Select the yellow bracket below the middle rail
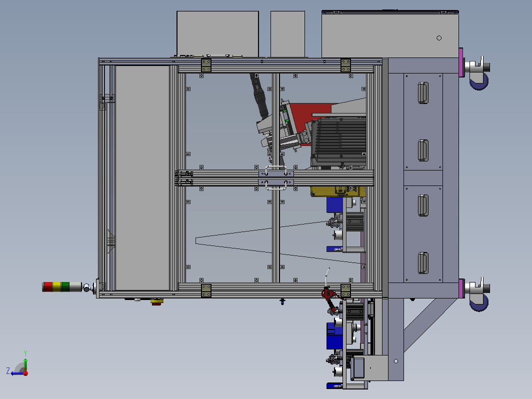This screenshot has height=399, width=532. click(x=337, y=191)
